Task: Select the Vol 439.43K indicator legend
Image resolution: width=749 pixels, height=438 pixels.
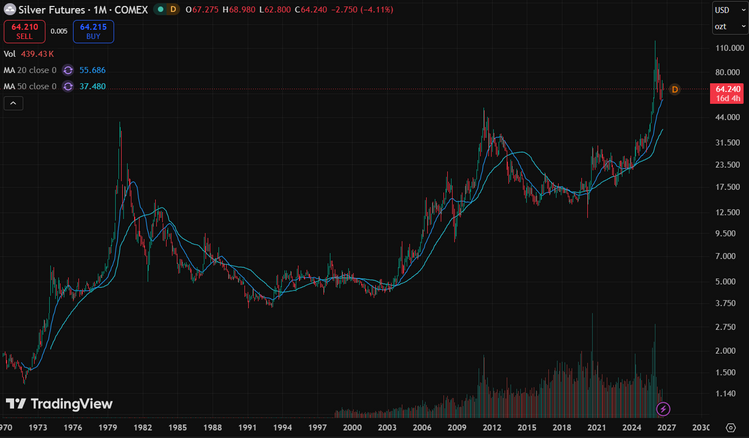Action: [x=29, y=54]
